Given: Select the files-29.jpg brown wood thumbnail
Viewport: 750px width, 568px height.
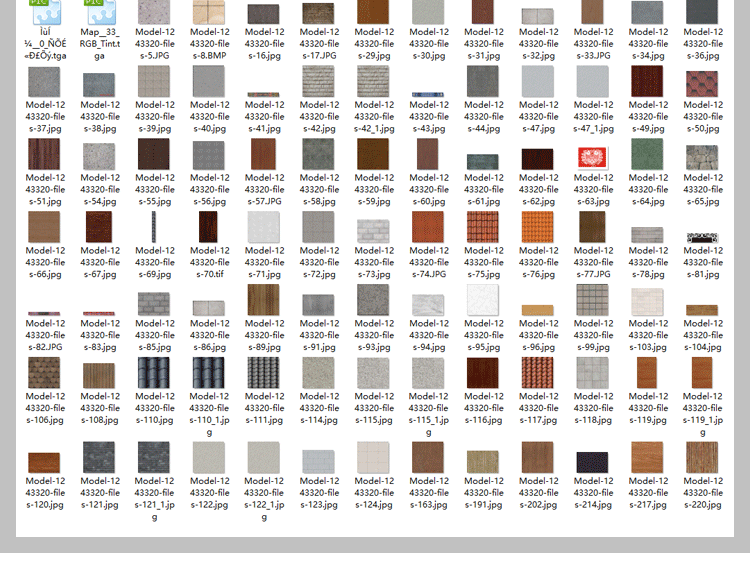Looking at the screenshot, I should tap(373, 12).
